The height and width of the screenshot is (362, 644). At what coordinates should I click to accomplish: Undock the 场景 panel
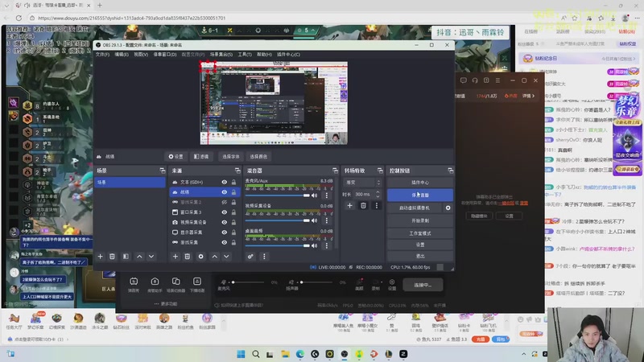point(163,171)
